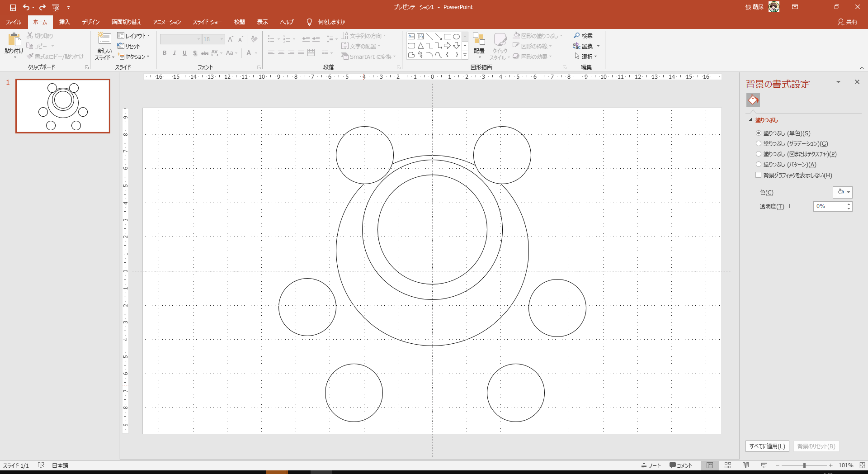The height and width of the screenshot is (474, 868).
Task: Open the セクション section dropdown
Action: 133,57
